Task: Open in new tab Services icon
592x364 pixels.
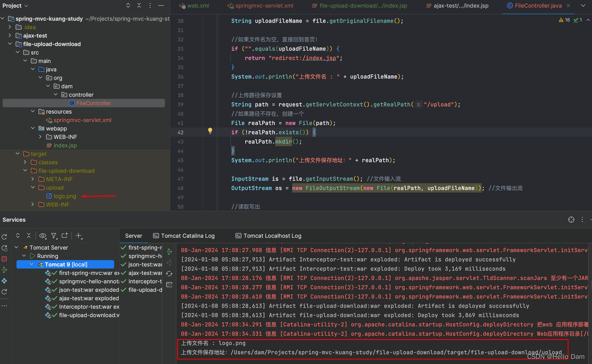Action: [65, 236]
